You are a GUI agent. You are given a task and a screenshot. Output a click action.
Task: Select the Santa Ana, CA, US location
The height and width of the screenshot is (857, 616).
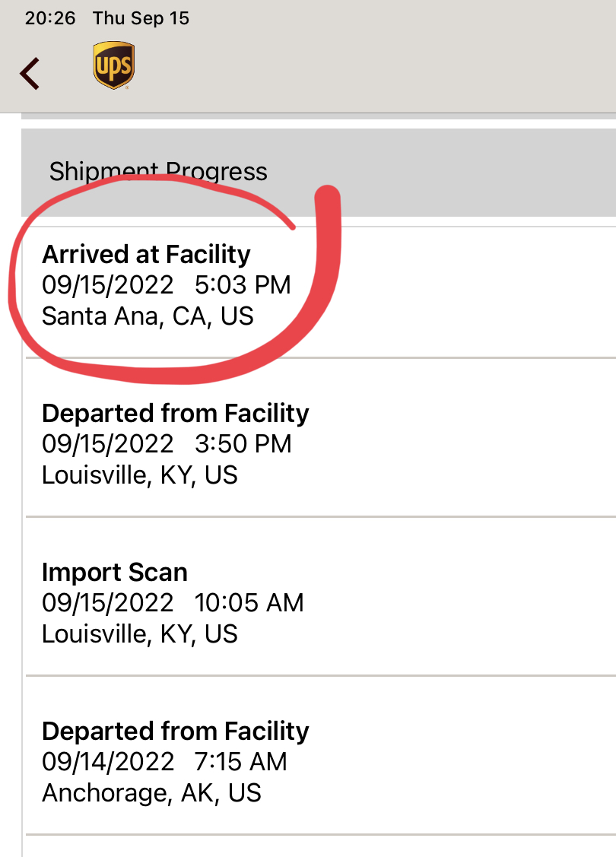coord(148,316)
